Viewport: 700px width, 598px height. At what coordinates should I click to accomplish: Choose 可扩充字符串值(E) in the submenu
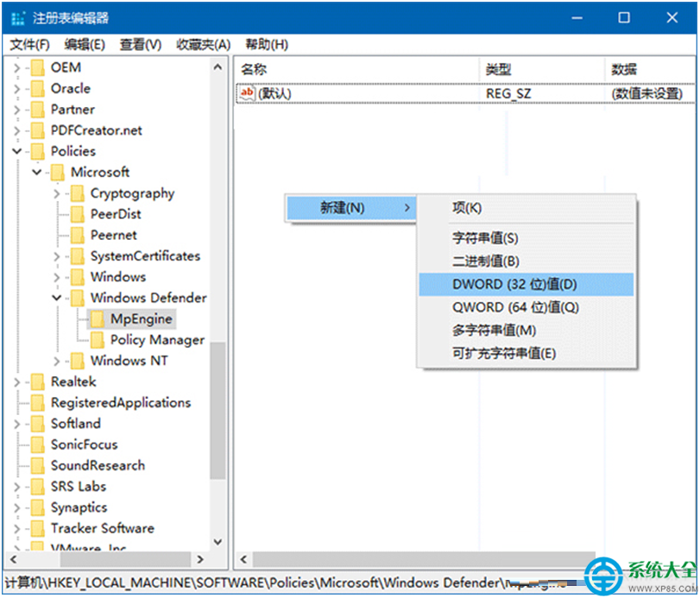(x=527, y=354)
